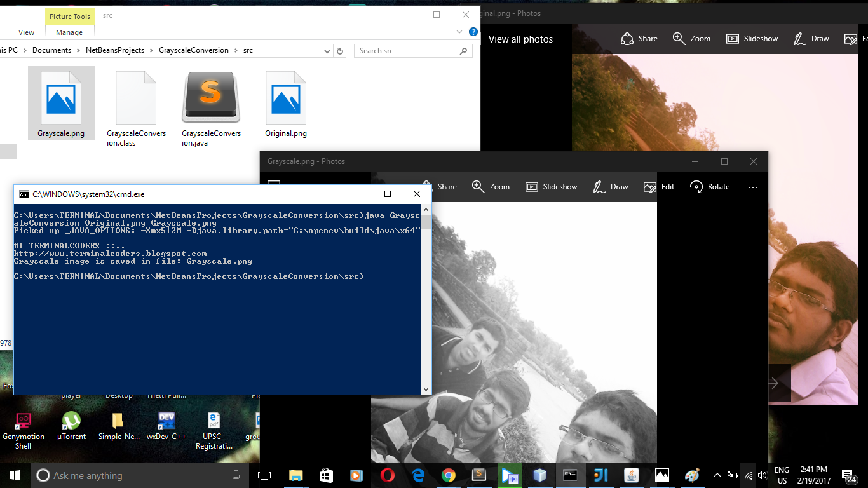Navigate to NetBeansProjects in the breadcrumb path
The image size is (868, 488).
tap(116, 50)
